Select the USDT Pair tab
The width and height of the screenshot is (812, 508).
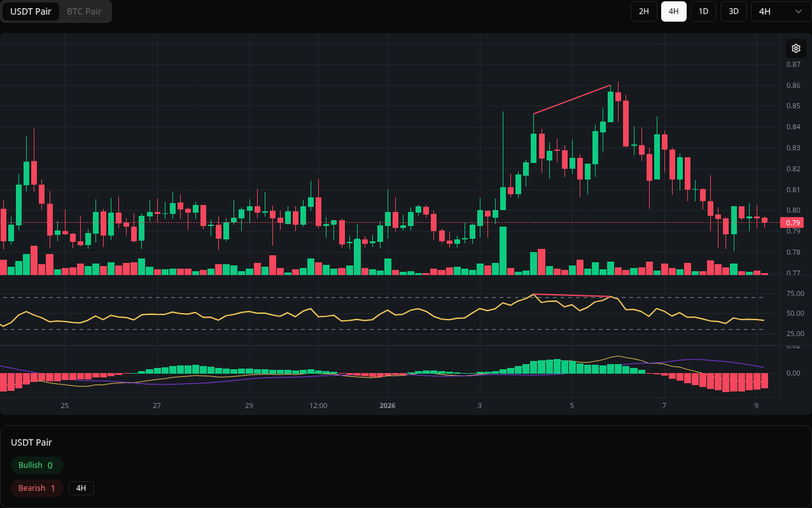tap(30, 12)
